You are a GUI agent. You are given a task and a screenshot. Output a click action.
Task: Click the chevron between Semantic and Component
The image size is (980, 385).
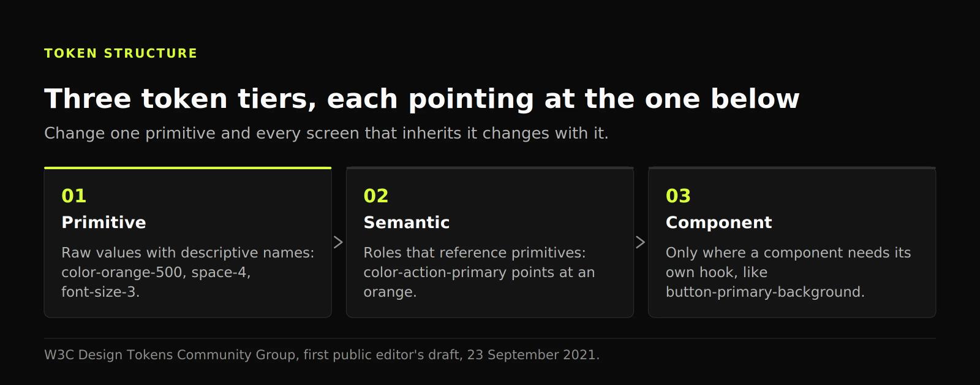point(641,242)
